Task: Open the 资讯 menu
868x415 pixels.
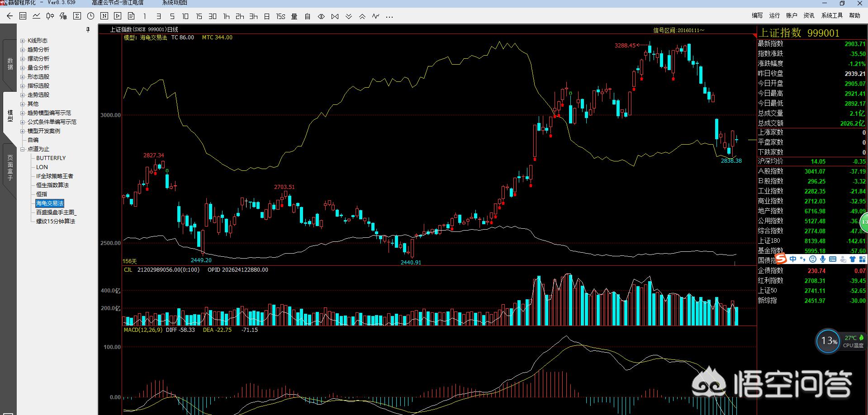Action: click(x=809, y=15)
